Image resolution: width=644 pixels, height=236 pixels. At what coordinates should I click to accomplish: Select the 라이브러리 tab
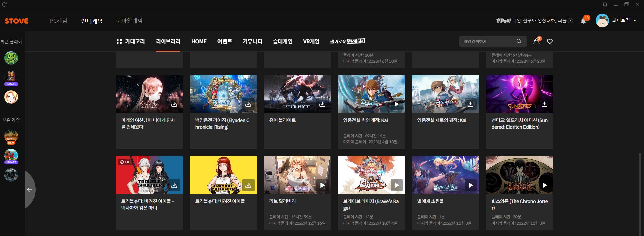(x=168, y=41)
